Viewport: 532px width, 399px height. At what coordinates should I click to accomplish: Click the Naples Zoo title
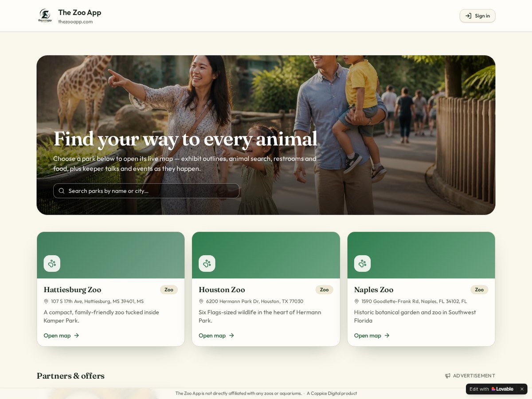(374, 289)
